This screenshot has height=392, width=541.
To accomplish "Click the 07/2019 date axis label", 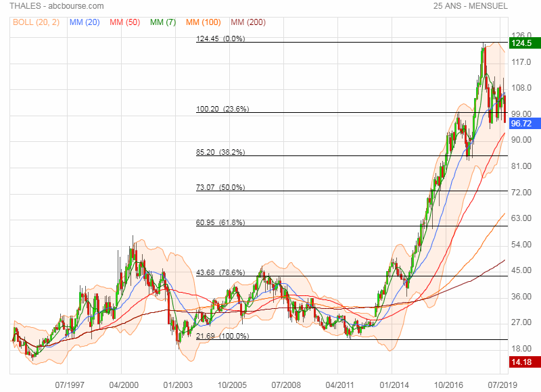I will [x=502, y=385].
